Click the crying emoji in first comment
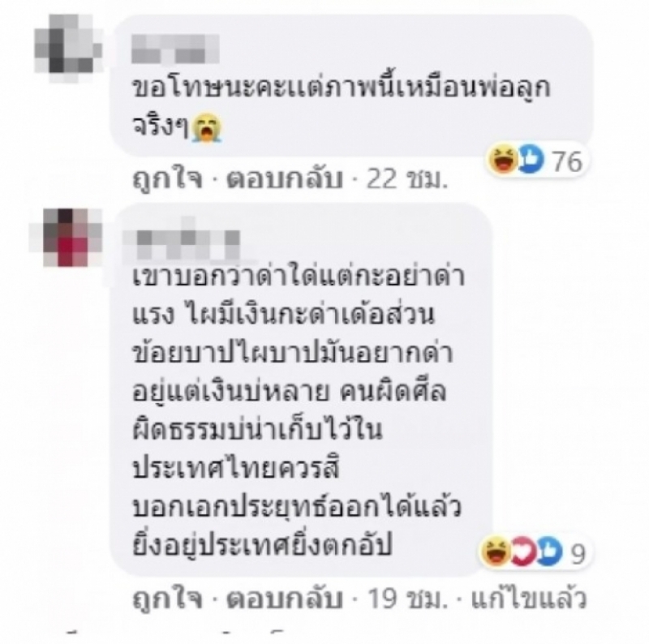The width and height of the screenshot is (649, 644). pyautogui.click(x=207, y=128)
